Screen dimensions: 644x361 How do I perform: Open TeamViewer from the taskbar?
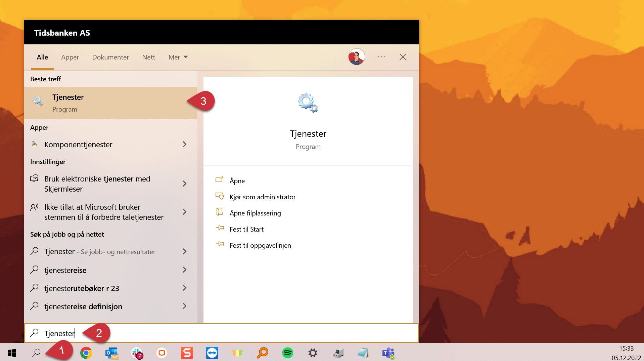click(x=212, y=353)
